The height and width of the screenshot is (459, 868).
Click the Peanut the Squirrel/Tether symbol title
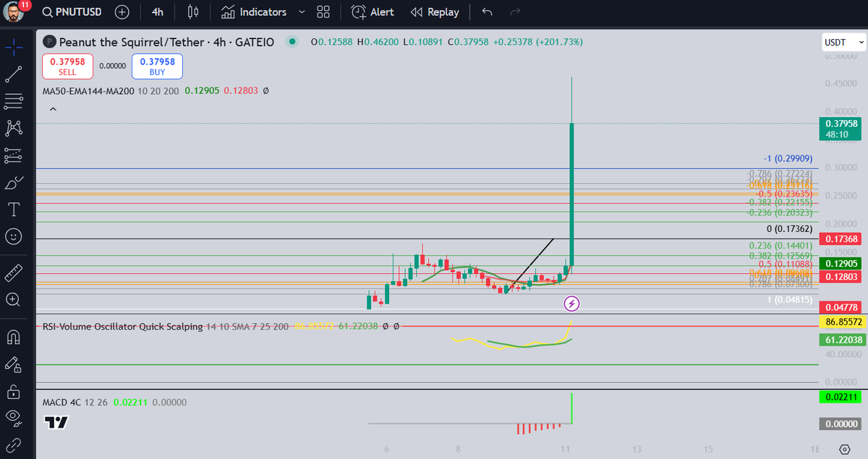131,42
